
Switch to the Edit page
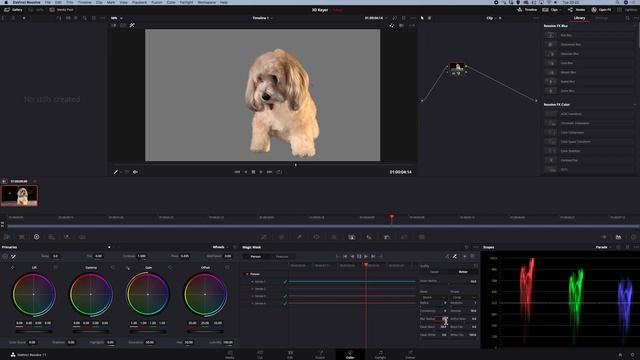[x=290, y=354]
